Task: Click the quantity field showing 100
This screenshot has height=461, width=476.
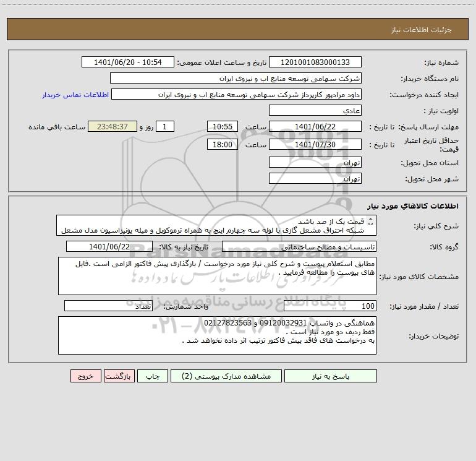Action: coord(330,306)
